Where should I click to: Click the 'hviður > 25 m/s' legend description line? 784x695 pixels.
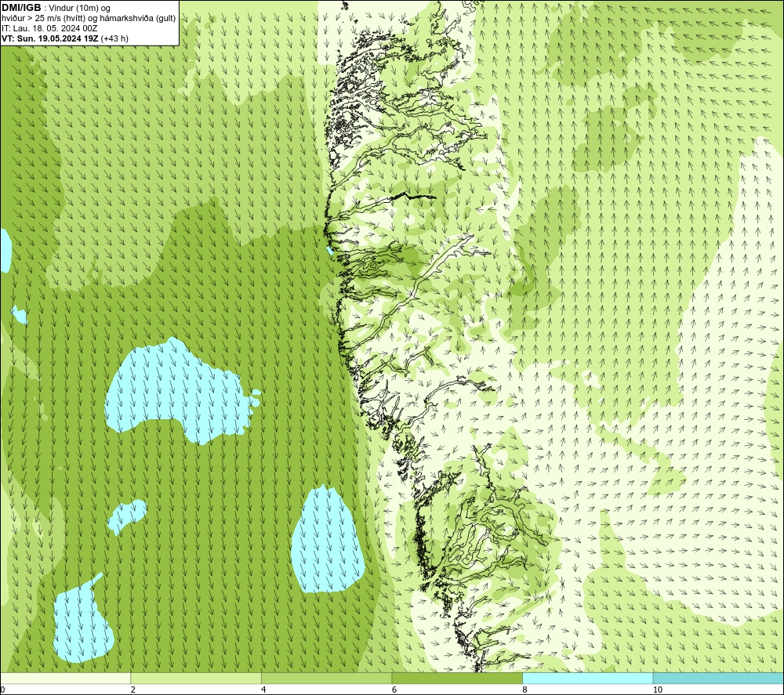click(89, 19)
